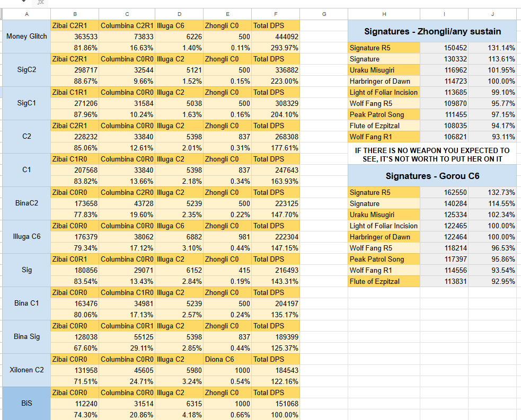Select the 'Zibai C1R1' cell
This screenshot has height=420, width=521.
[75, 92]
